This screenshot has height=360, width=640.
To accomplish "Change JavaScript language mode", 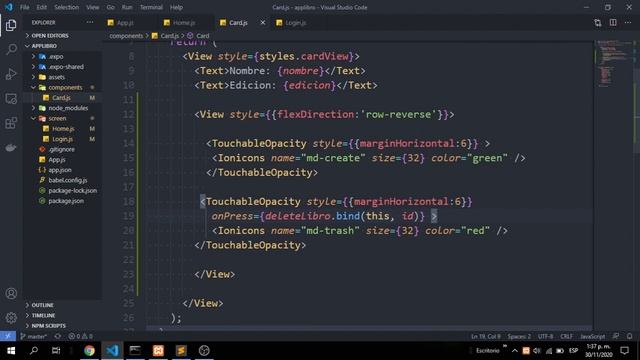I will 593,336.
